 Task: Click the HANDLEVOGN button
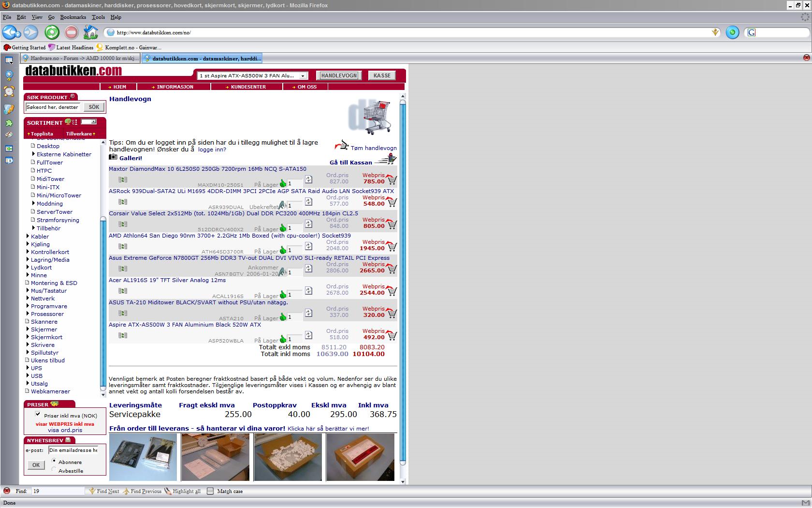pyautogui.click(x=339, y=75)
